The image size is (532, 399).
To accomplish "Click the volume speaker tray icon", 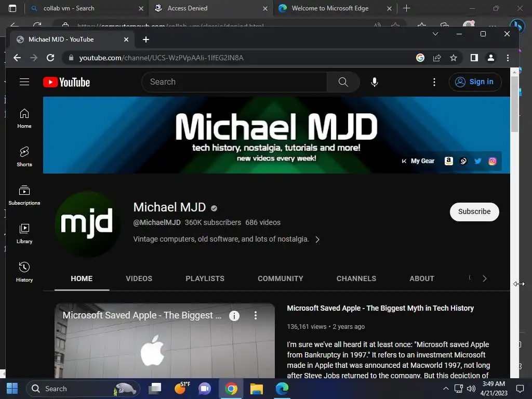I will (x=471, y=389).
